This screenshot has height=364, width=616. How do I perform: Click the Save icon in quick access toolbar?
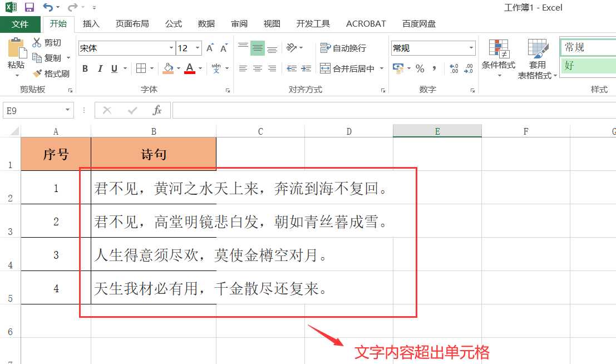coord(29,7)
